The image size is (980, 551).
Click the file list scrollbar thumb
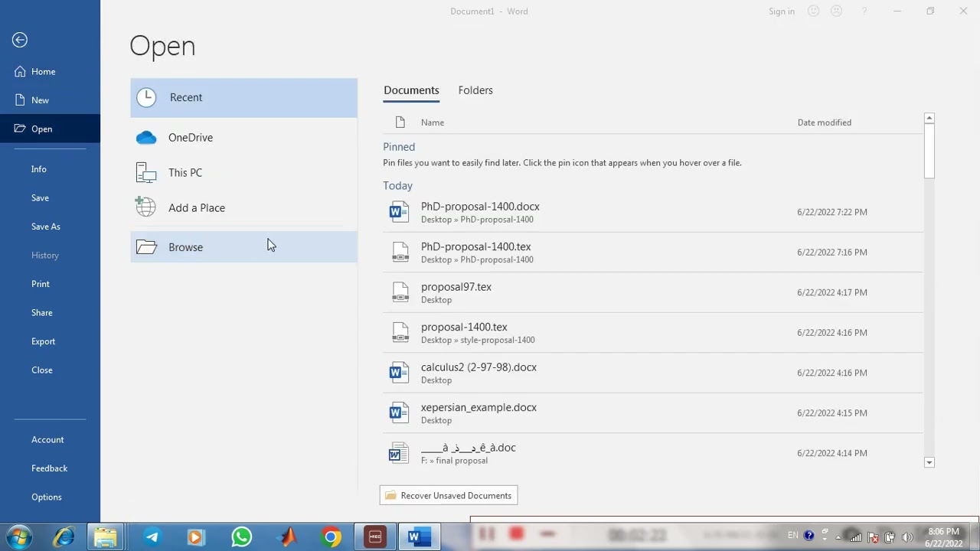pos(929,152)
